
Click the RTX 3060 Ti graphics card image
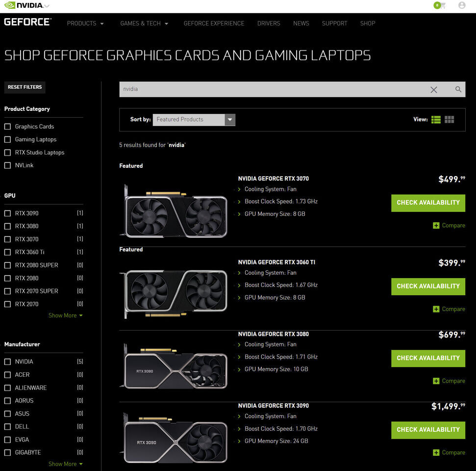[174, 293]
